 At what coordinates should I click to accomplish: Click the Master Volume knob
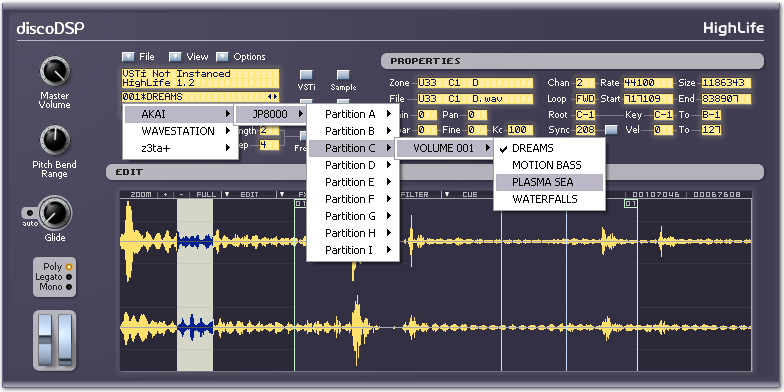[54, 72]
